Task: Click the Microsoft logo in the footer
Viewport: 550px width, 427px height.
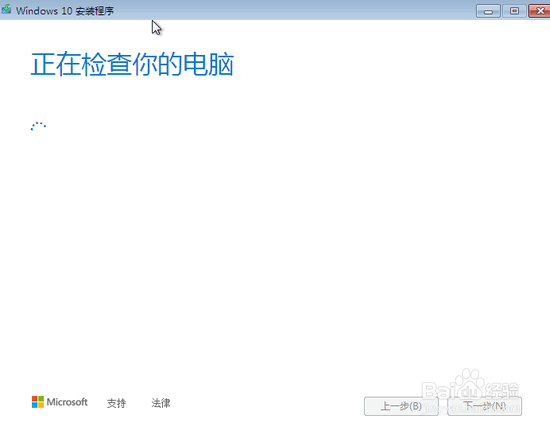Action: coord(60,402)
